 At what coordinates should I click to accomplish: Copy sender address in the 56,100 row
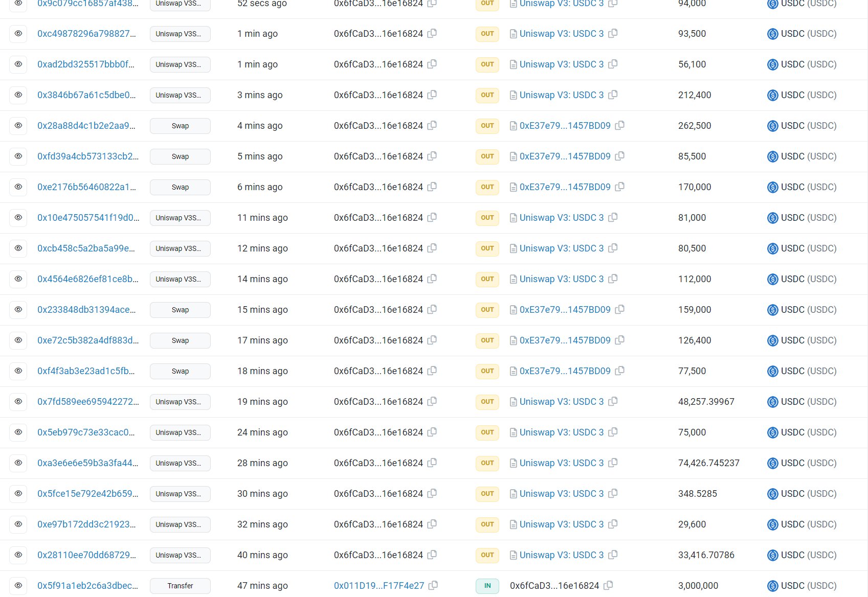pos(432,64)
